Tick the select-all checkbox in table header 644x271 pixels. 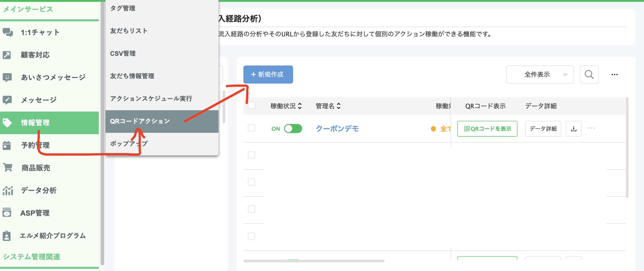[x=251, y=105]
